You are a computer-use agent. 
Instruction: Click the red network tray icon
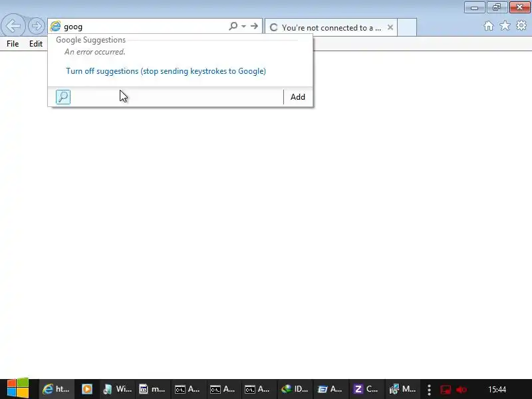coord(446,390)
